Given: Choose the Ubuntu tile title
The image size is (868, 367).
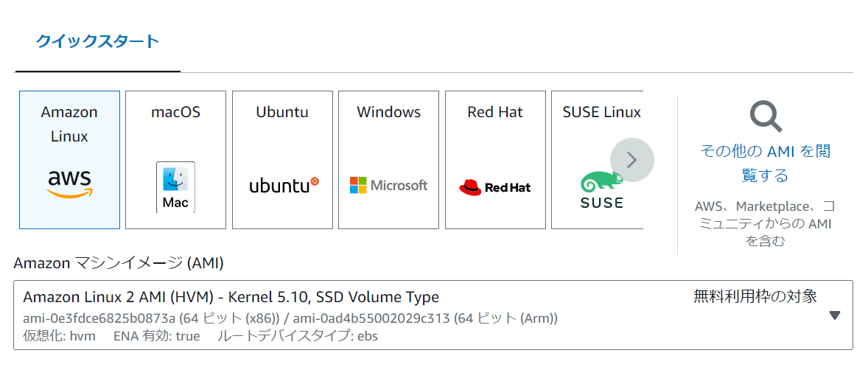Looking at the screenshot, I should click(x=282, y=112).
